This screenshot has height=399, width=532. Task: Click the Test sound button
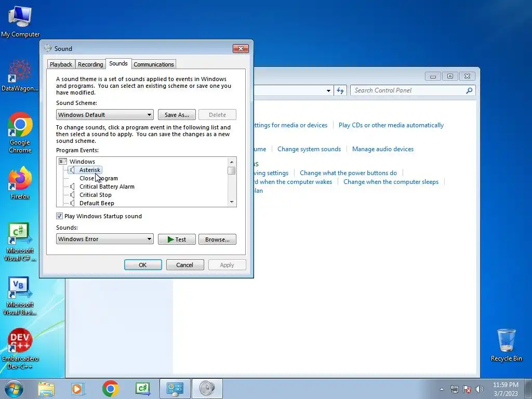177,239
